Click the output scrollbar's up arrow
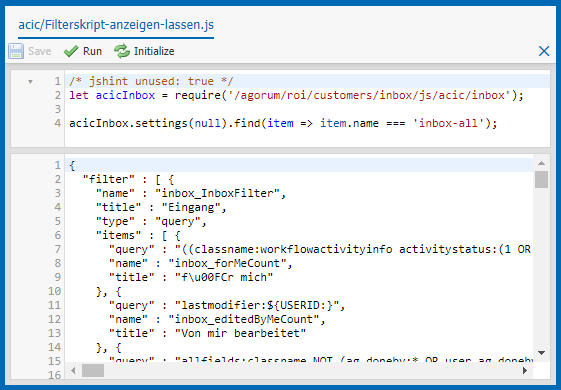 541,163
